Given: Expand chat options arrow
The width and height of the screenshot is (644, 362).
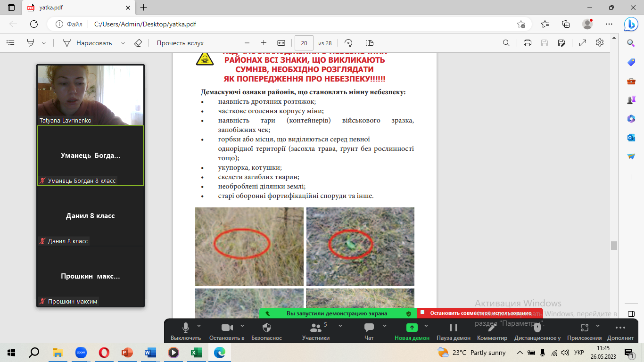Looking at the screenshot, I should coord(385,325).
